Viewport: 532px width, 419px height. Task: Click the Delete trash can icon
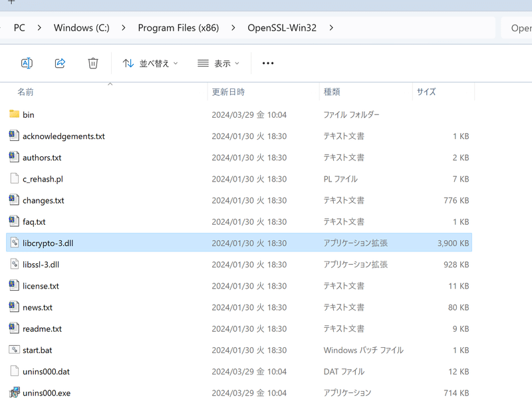pos(93,63)
